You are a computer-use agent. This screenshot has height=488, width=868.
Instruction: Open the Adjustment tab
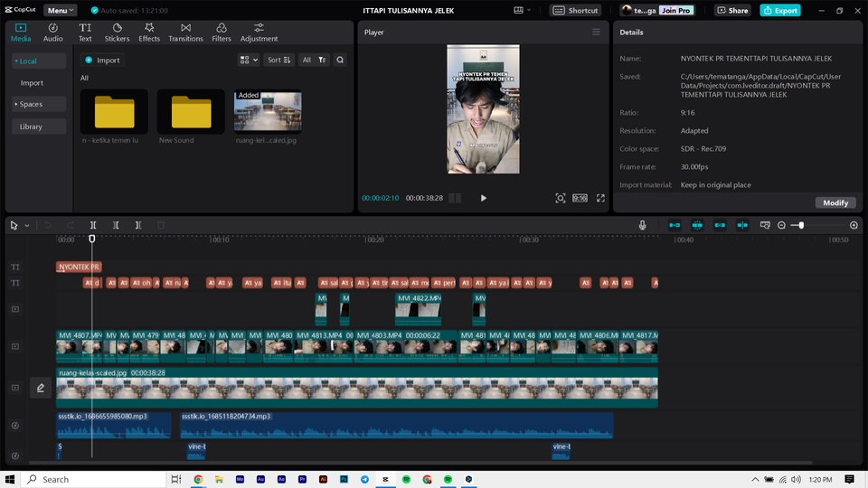click(259, 33)
